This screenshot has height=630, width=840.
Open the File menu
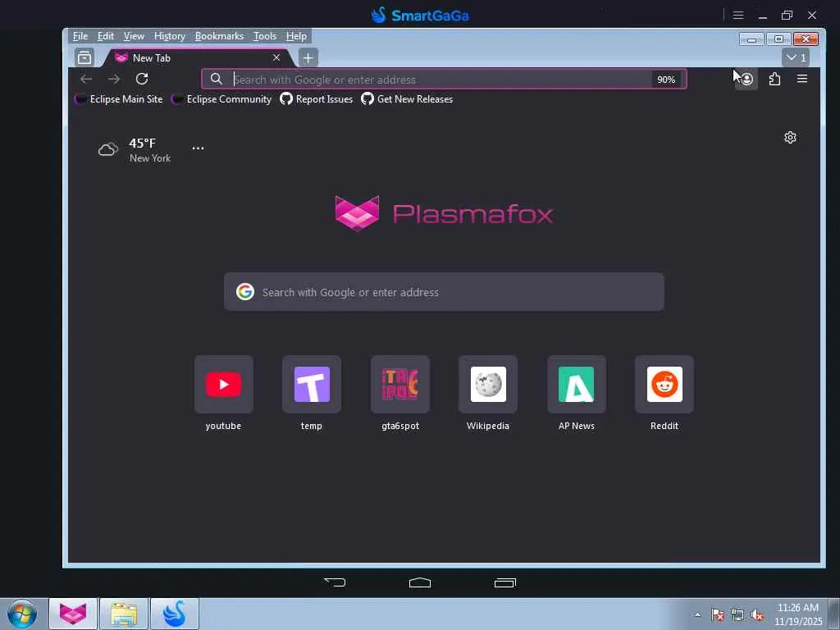[x=80, y=36]
